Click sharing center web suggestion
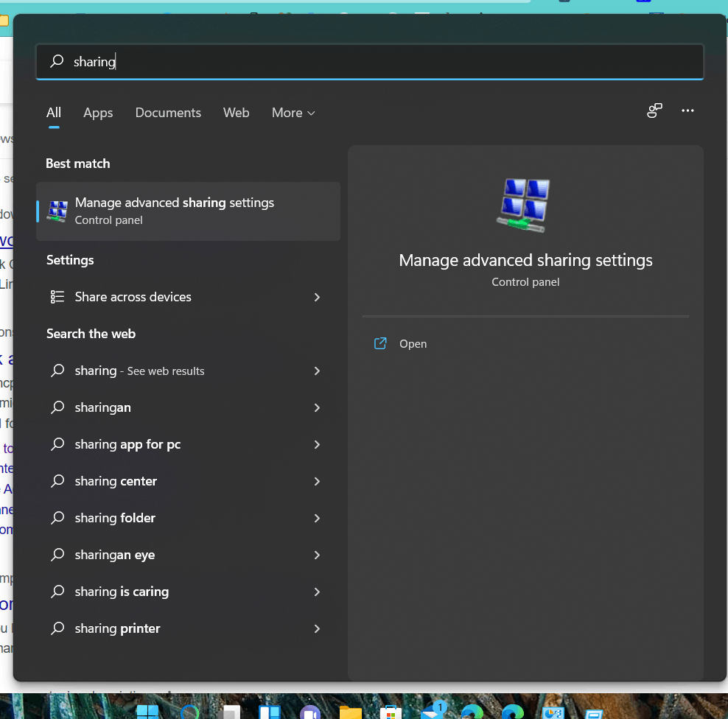The width and height of the screenshot is (728, 719). point(116,481)
